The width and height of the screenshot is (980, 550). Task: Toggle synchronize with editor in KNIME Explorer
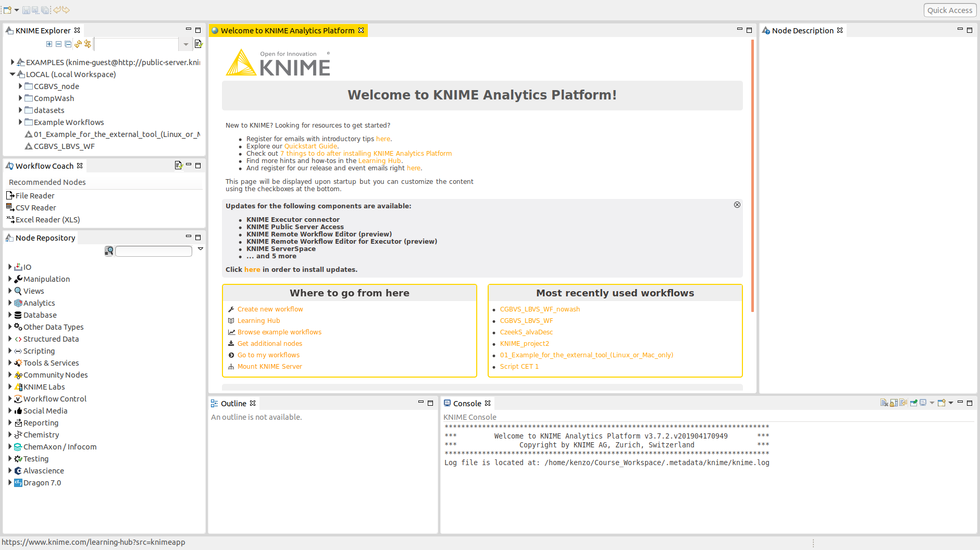(x=88, y=44)
